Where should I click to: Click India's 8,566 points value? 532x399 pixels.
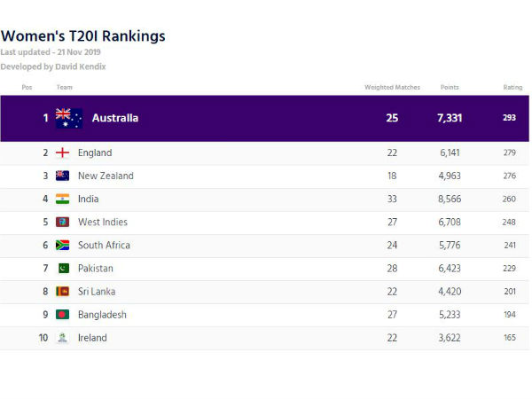point(450,199)
